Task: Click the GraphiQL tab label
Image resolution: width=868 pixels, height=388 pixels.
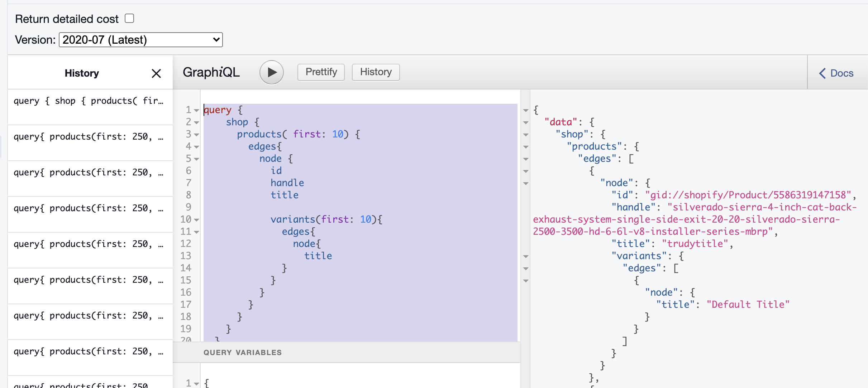Action: tap(213, 72)
